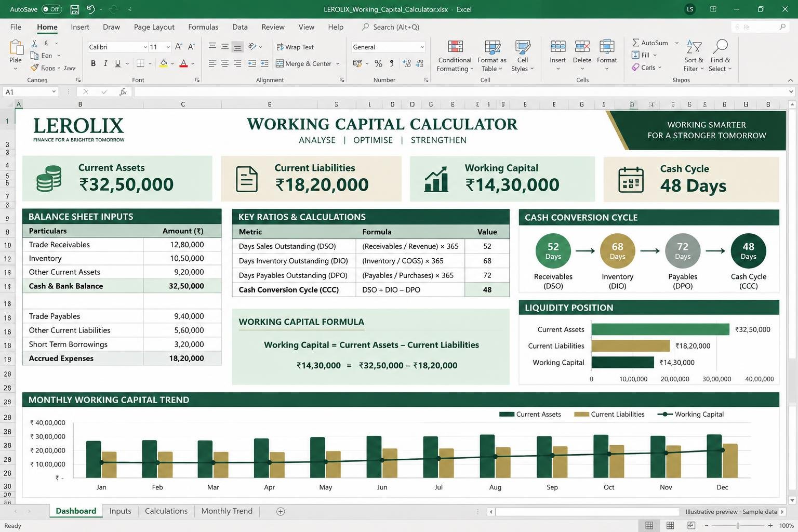Click the Wrap Text button
The width and height of the screenshot is (798, 532).
pos(295,47)
